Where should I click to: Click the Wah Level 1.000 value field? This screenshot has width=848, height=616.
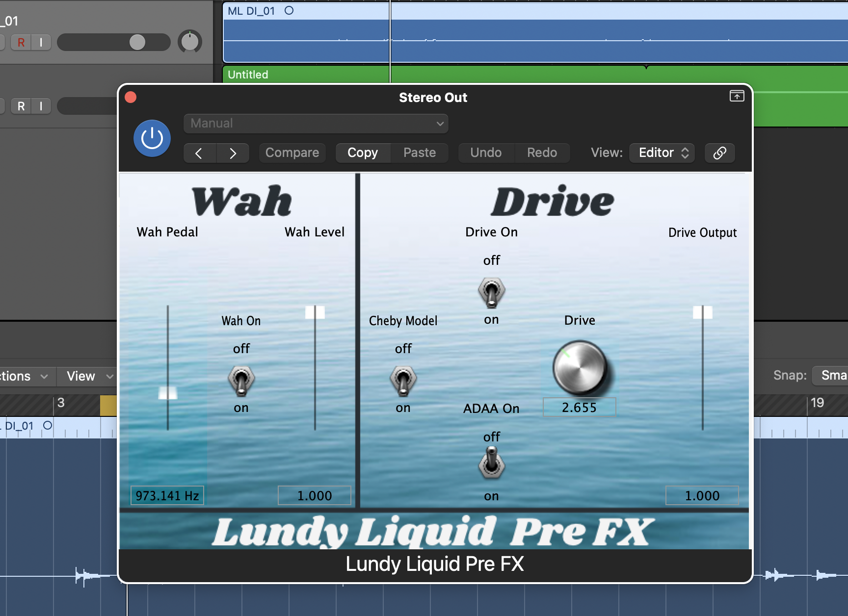tap(315, 496)
